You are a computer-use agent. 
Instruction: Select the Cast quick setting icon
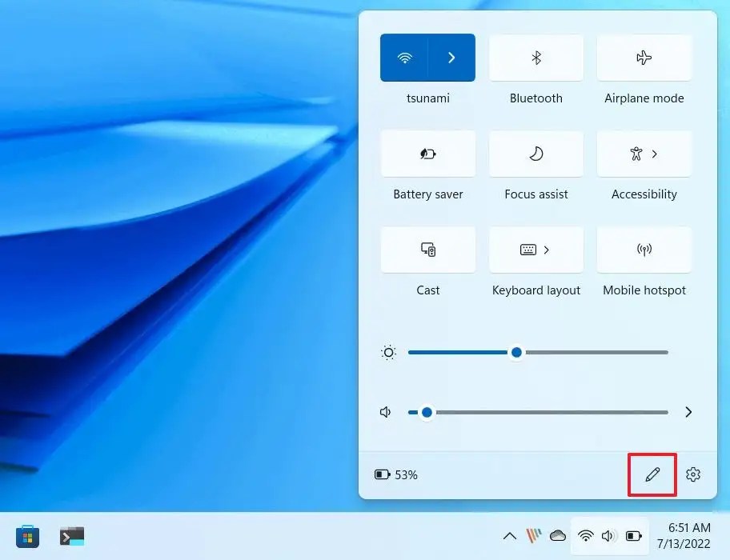coord(427,250)
